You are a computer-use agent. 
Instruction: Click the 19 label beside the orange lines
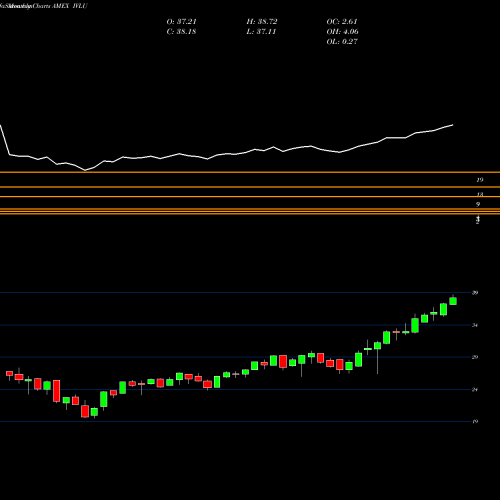pyautogui.click(x=480, y=180)
